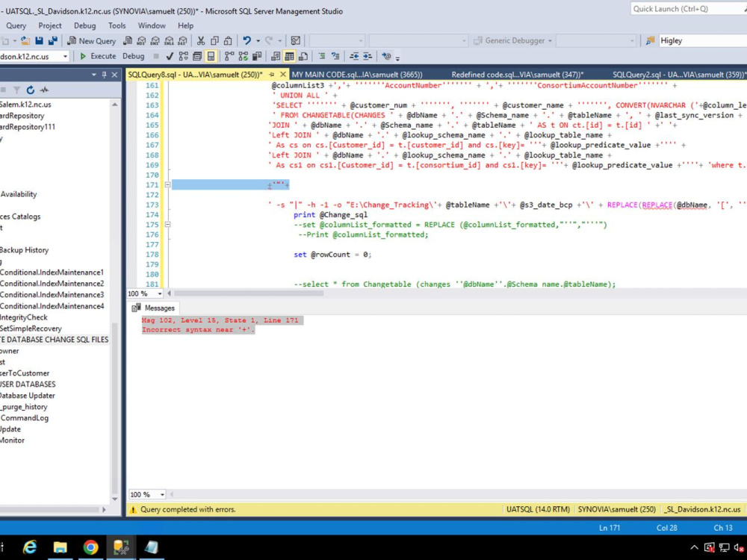
Task: Click the editor horizontal scrollbar thumb
Action: [249, 293]
